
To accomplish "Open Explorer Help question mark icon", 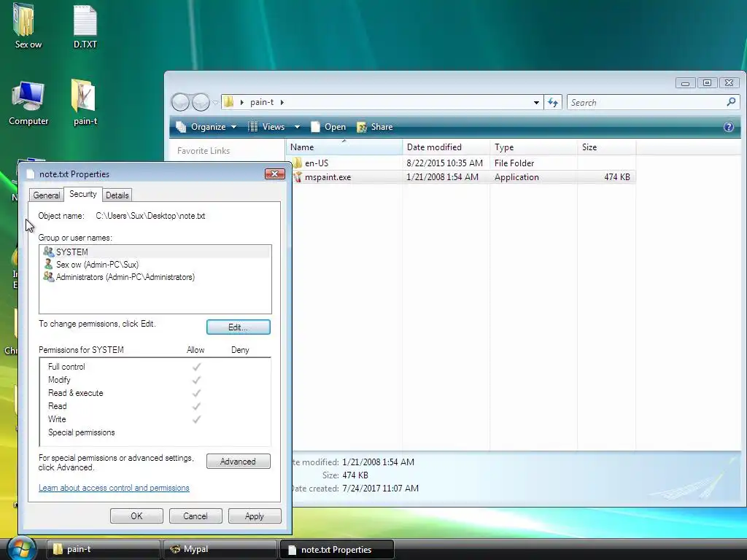I will coord(729,127).
